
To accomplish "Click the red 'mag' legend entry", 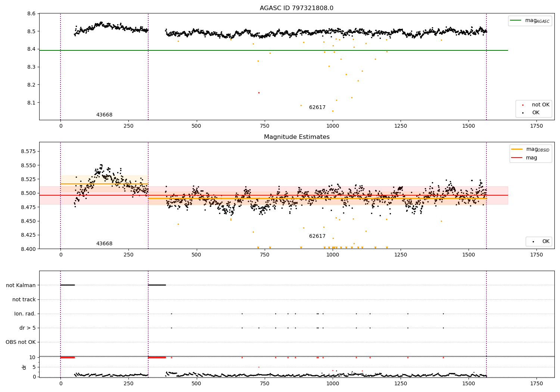I will coord(525,158).
